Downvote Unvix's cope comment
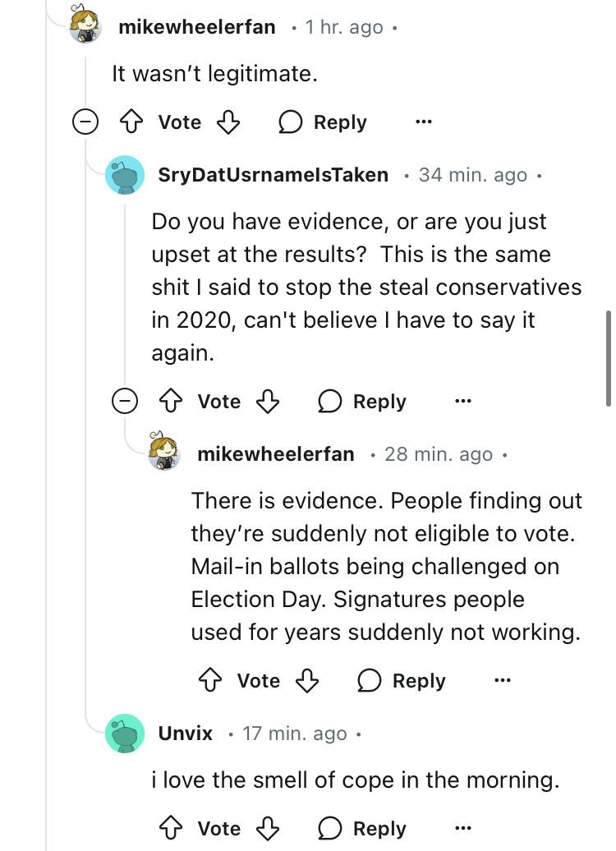Screen dimensions: 616x851 267,829
